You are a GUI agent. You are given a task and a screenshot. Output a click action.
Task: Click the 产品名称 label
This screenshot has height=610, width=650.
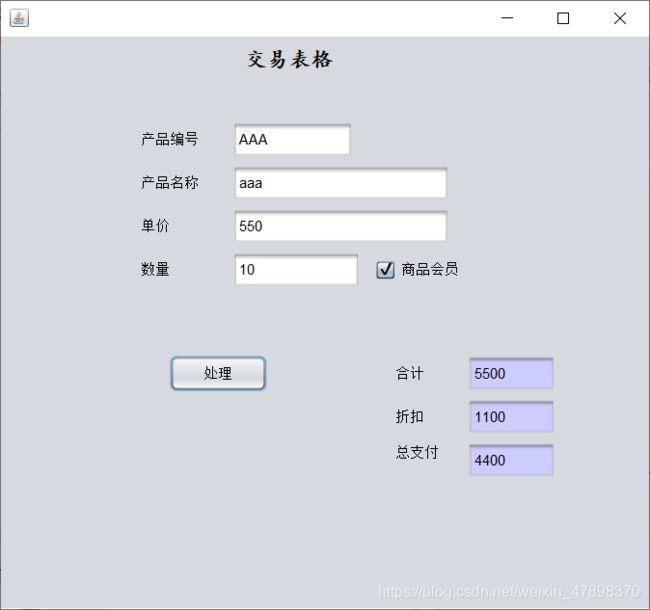click(x=170, y=182)
